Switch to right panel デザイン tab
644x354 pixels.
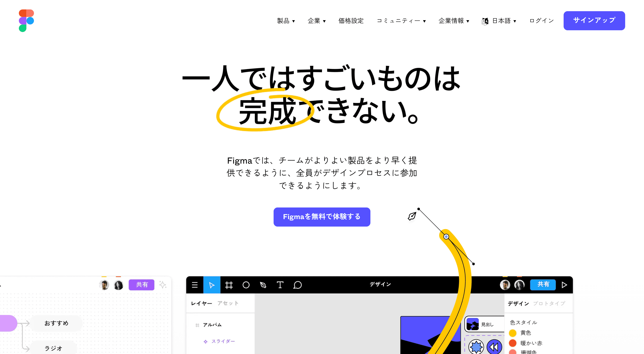pyautogui.click(x=518, y=303)
